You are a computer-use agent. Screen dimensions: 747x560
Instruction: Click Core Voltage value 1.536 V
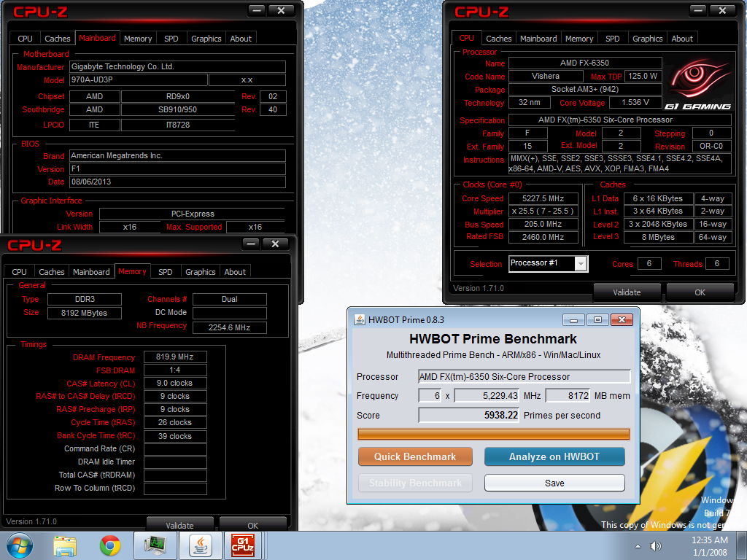(635, 102)
